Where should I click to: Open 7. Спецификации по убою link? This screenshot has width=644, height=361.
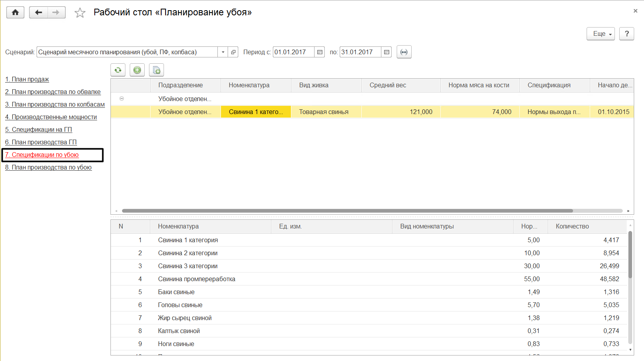42,155
